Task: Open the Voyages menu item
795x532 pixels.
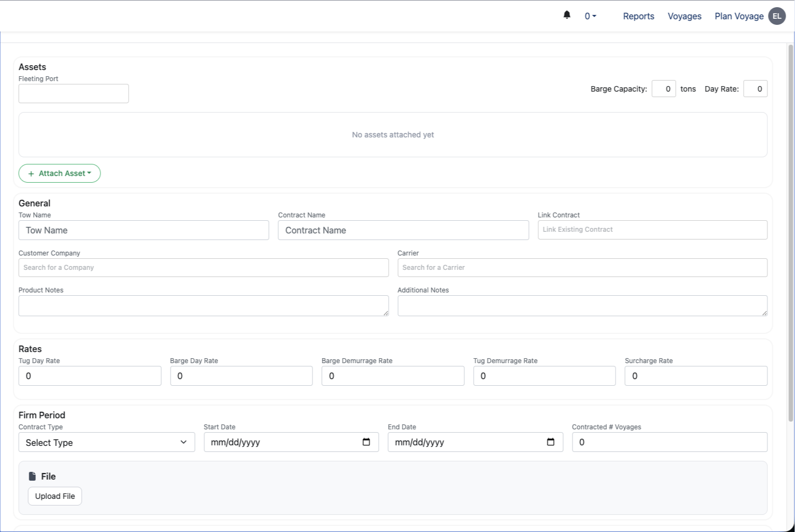Action: click(684, 17)
